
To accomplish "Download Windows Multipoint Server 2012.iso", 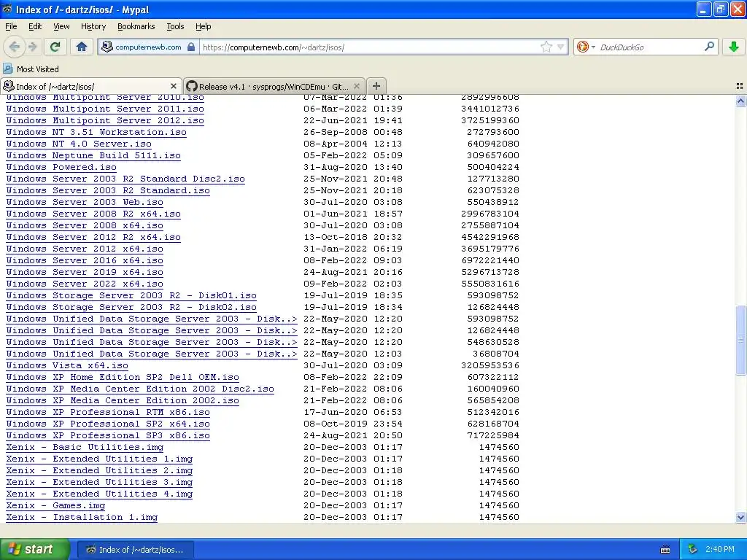I will pyautogui.click(x=105, y=120).
